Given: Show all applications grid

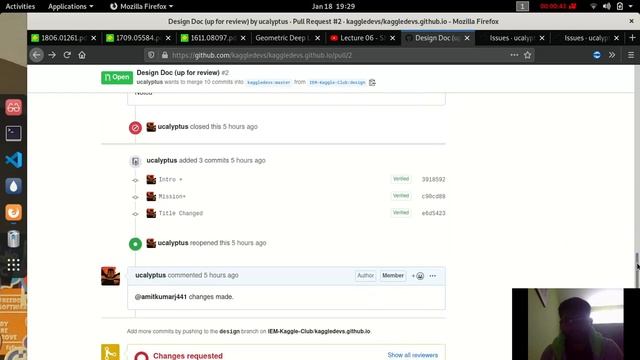Looking at the screenshot, I should coord(13,265).
